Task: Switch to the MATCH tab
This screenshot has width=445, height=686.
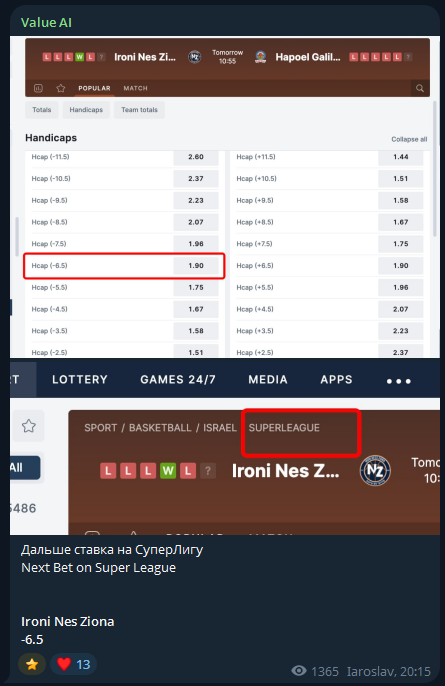Action: click(x=136, y=88)
